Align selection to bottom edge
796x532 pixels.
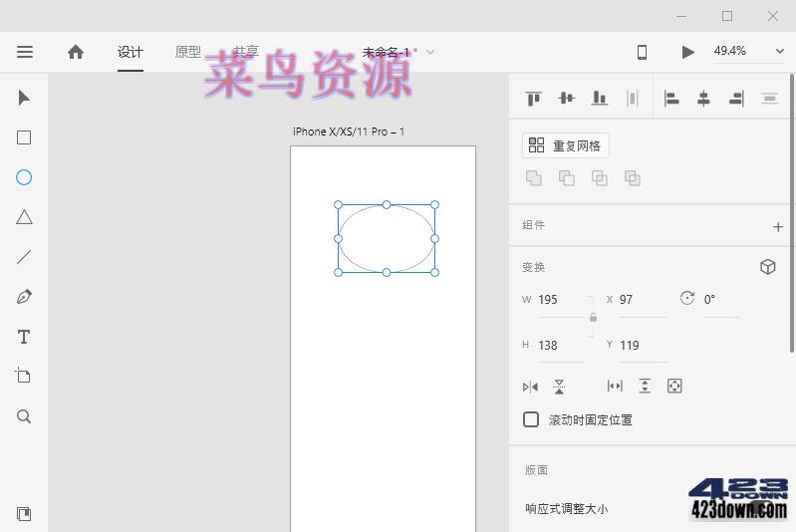(600, 98)
